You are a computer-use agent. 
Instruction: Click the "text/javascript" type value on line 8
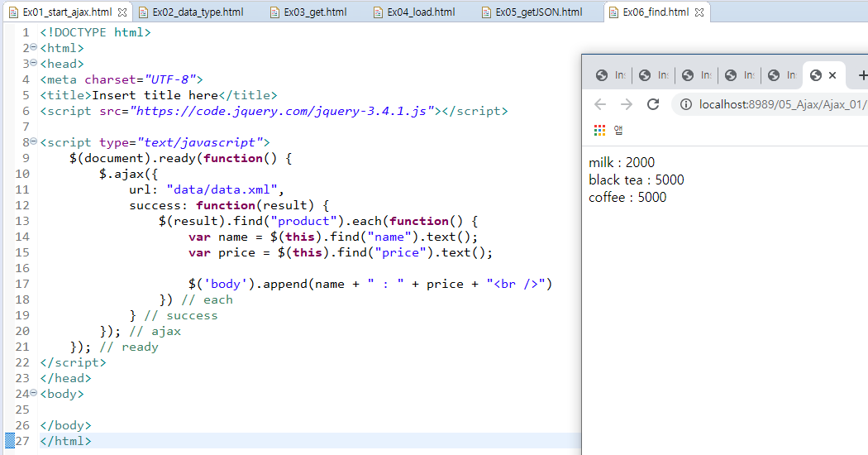[200, 142]
